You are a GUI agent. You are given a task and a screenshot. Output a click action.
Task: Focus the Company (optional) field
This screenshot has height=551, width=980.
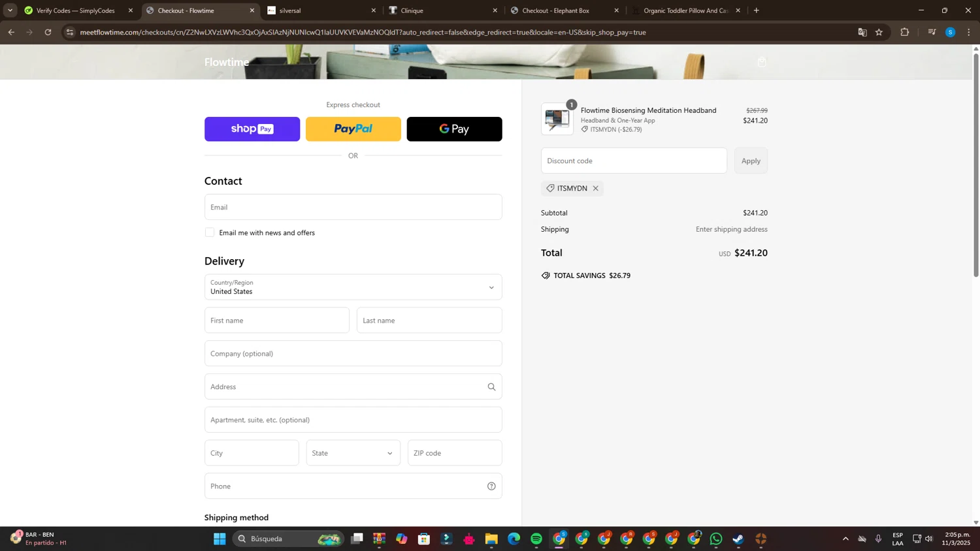point(353,354)
